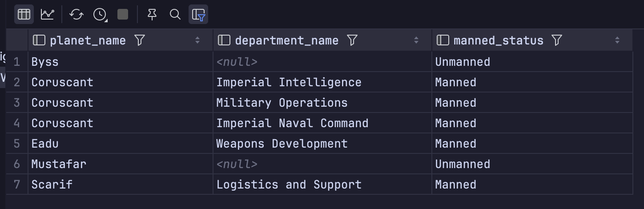Open the search magnifier tool
Screen dimensions: 644x209
(175, 14)
